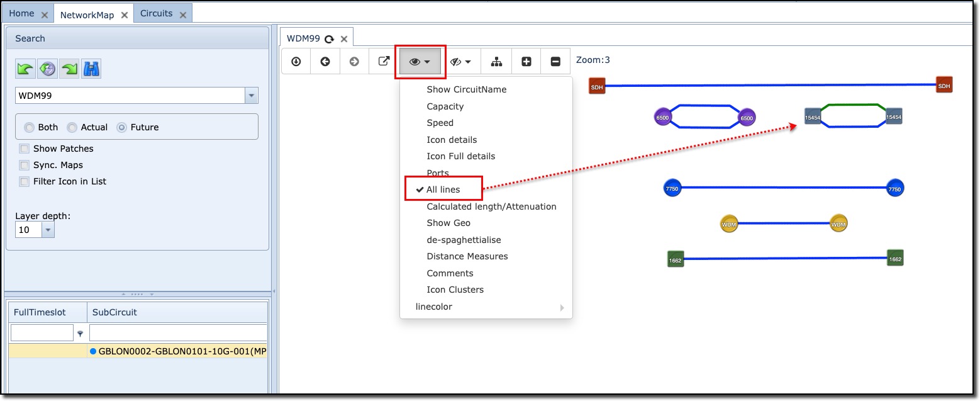Image resolution: width=980 pixels, height=401 pixels.
Task: Click the open in new window icon
Action: point(383,62)
